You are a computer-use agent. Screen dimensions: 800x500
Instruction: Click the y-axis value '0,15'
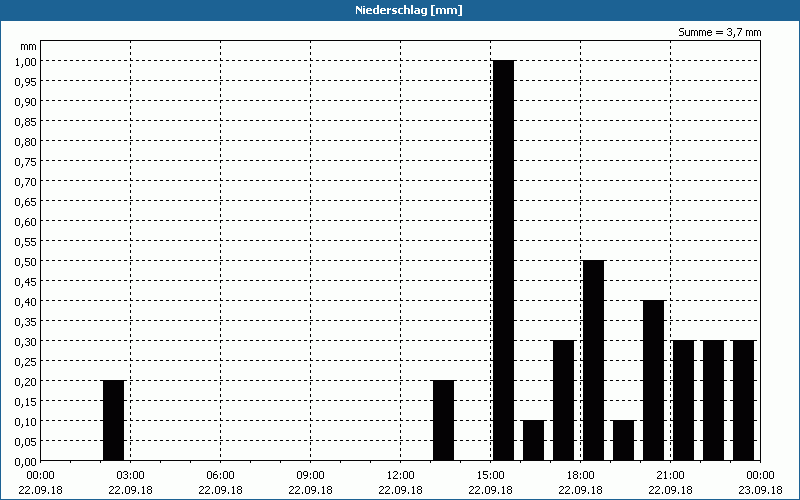[26, 402]
